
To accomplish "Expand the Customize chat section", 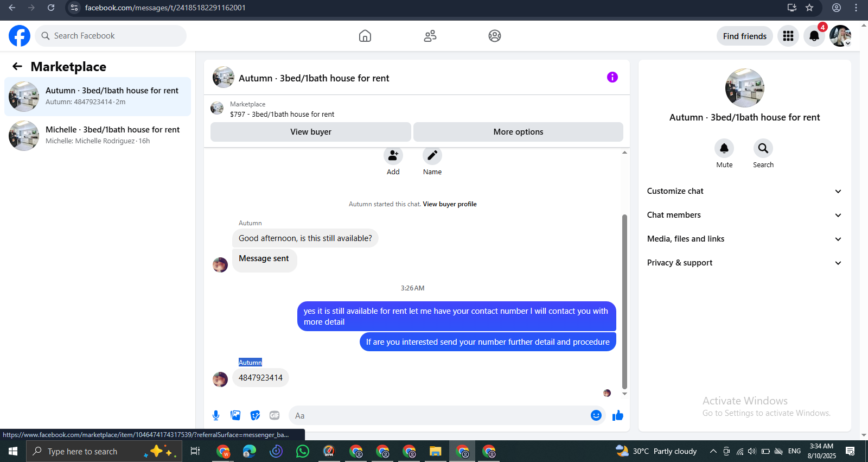I will click(x=744, y=191).
